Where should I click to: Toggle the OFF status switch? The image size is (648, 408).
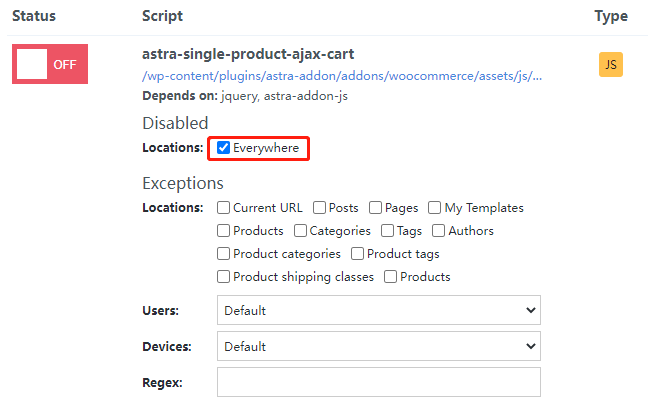tap(49, 64)
